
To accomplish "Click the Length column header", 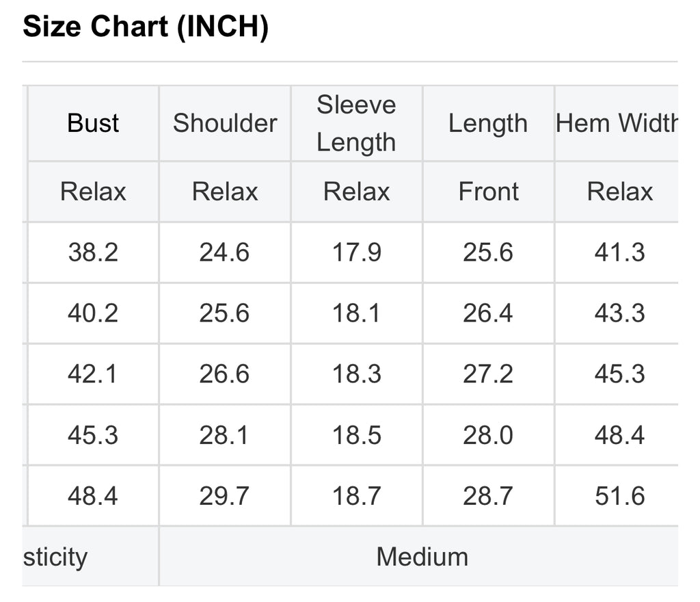I will [488, 123].
